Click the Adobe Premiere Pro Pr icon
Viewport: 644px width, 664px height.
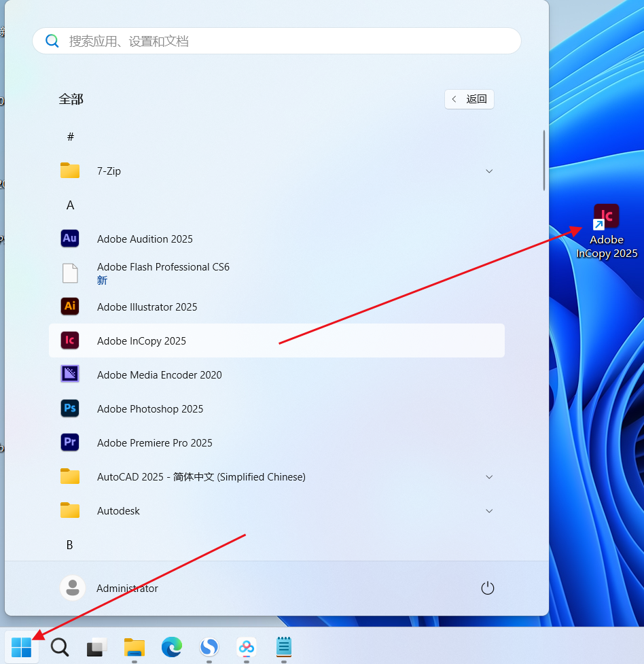[70, 442]
